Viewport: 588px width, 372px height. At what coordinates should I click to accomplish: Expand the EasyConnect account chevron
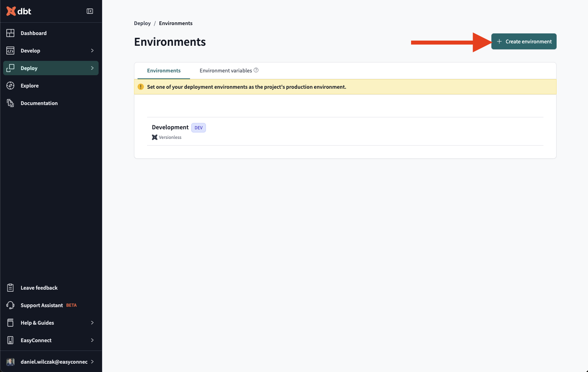pos(92,340)
